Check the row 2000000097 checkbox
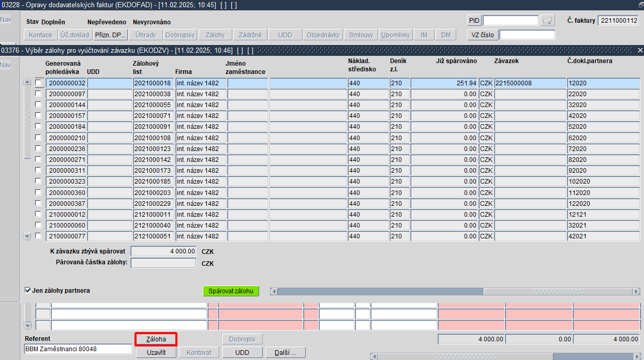Viewport: 644px width, 360px height. [38, 94]
